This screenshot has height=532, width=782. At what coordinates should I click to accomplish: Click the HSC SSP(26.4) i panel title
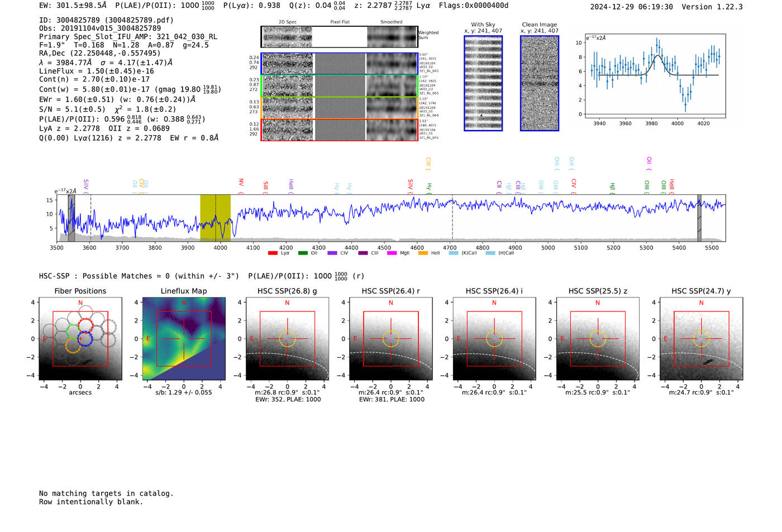(x=494, y=291)
